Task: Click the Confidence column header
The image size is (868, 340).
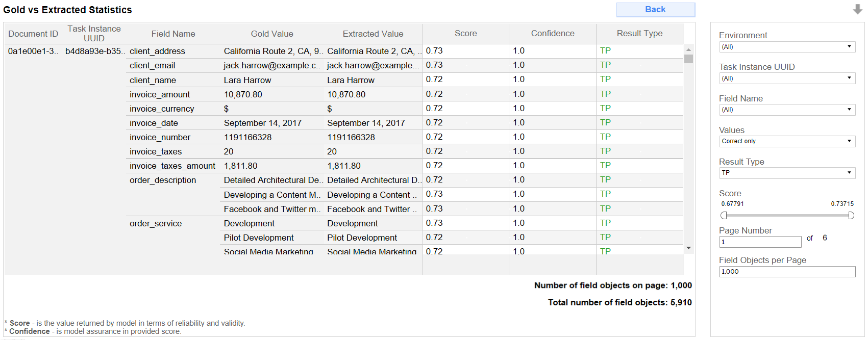Action: point(553,34)
